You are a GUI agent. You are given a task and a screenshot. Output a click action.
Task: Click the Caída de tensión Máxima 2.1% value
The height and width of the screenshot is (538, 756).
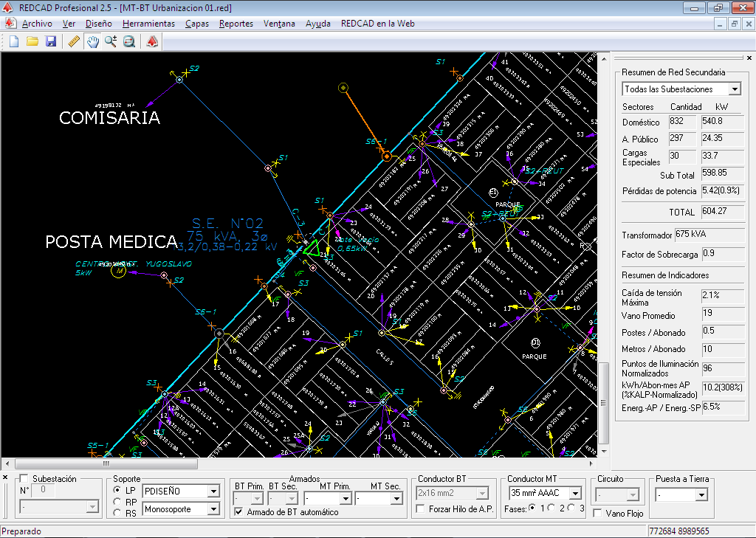pos(723,297)
